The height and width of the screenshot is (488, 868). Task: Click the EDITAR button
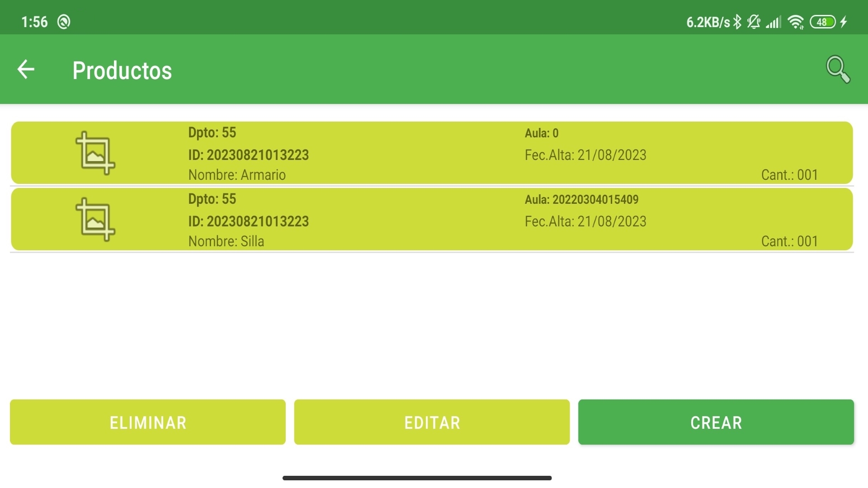[x=432, y=422]
